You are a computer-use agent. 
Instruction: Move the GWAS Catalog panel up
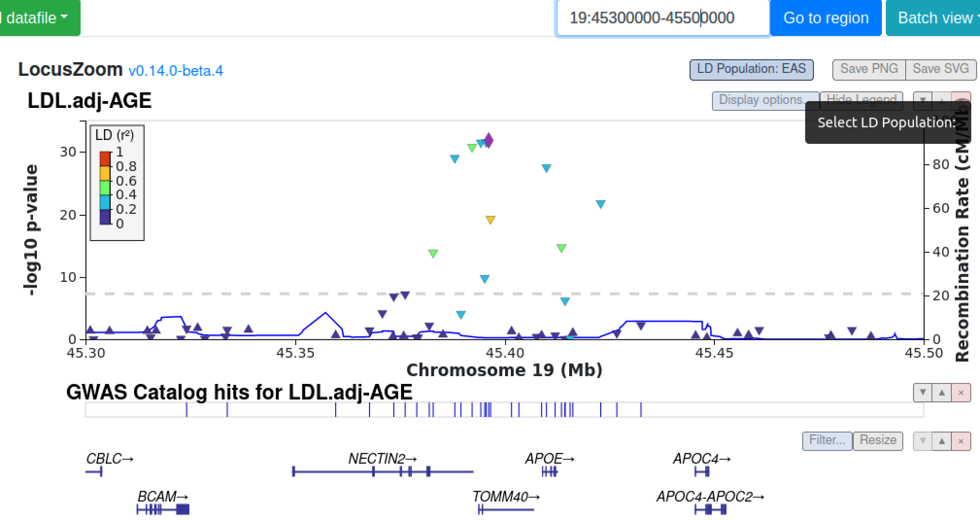pyautogui.click(x=941, y=392)
